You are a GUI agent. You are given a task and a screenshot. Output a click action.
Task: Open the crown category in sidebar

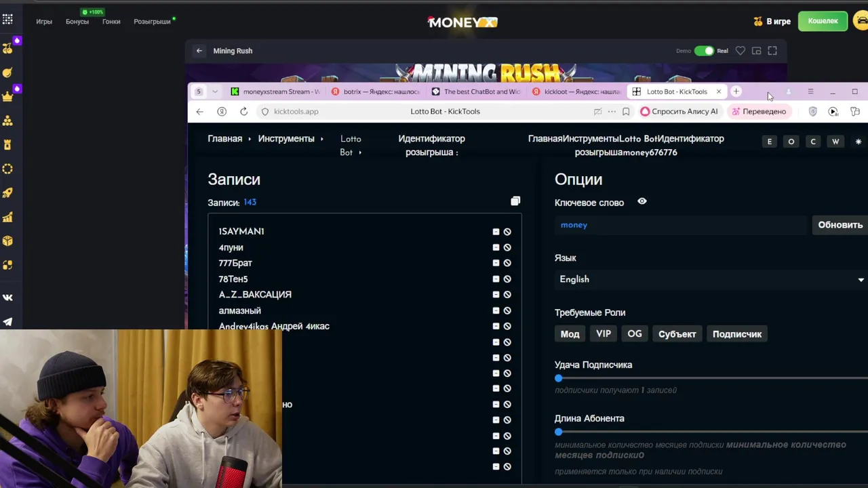[7, 96]
